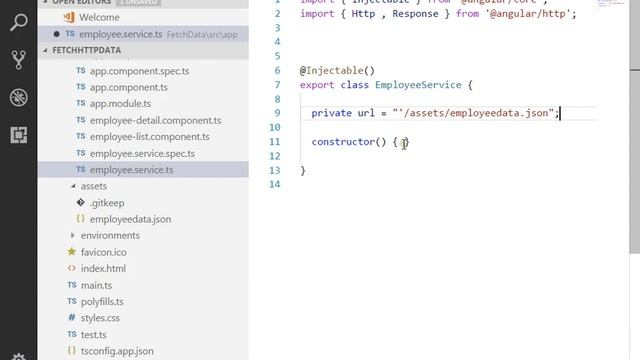Screen dimensions: 640x360
Task: Open employee-list.component.ts file
Action: point(150,137)
